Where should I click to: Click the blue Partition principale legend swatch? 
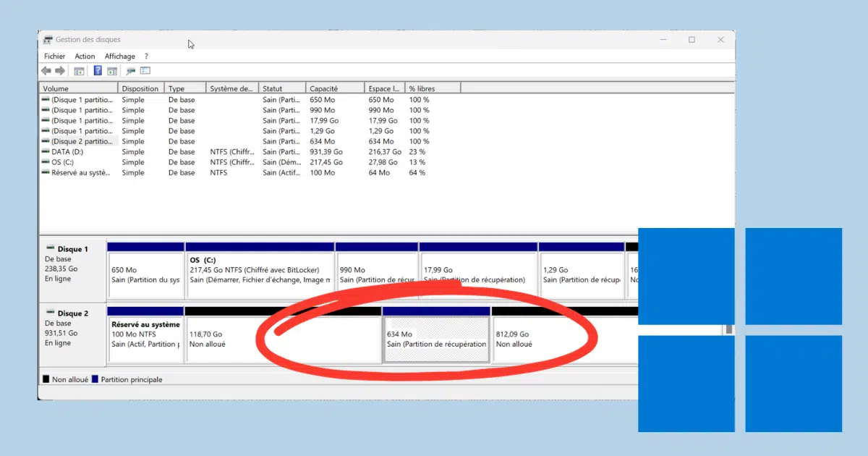pyautogui.click(x=95, y=379)
